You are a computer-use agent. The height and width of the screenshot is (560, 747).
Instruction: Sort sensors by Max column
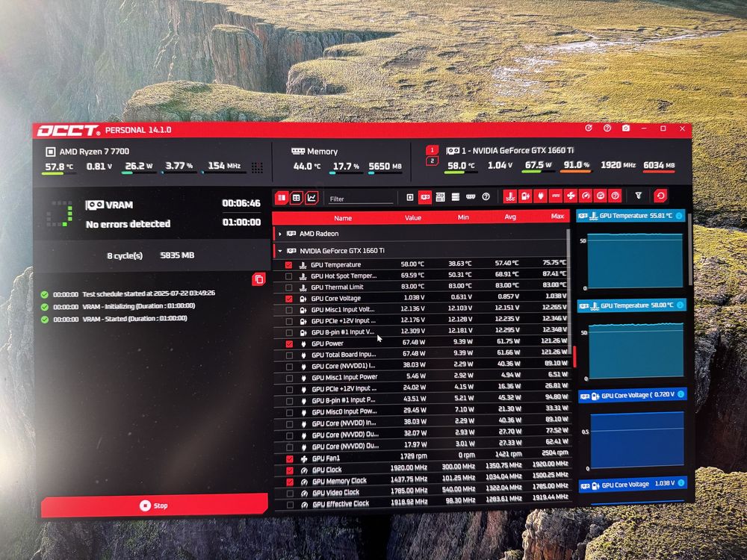pos(557,217)
